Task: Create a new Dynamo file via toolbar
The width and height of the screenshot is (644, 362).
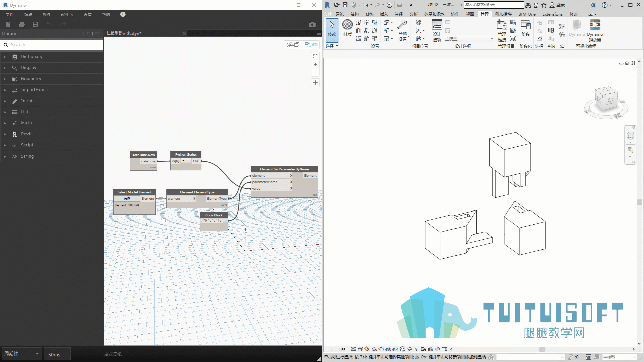Action: pyautogui.click(x=8, y=24)
